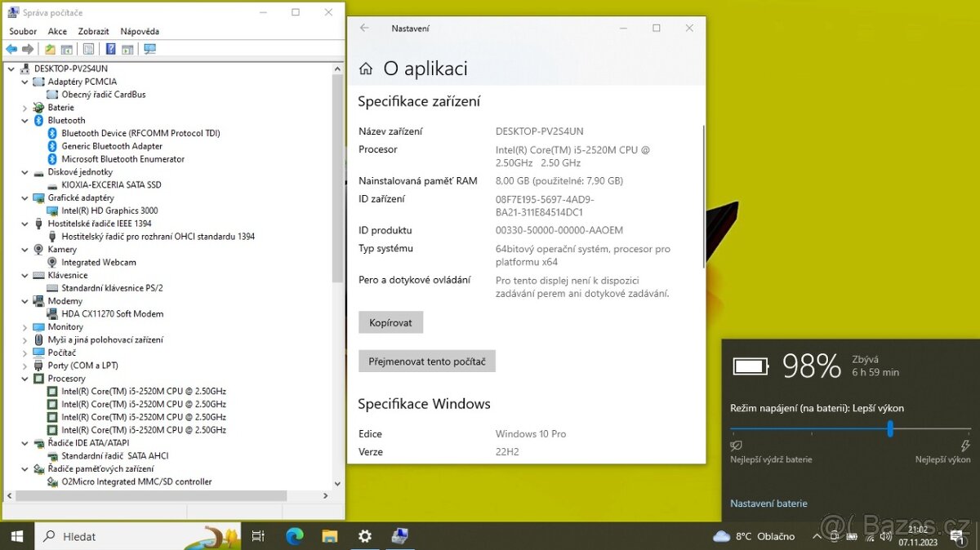Open the volume control from the system tray
The width and height of the screenshot is (980, 550).
click(x=886, y=536)
